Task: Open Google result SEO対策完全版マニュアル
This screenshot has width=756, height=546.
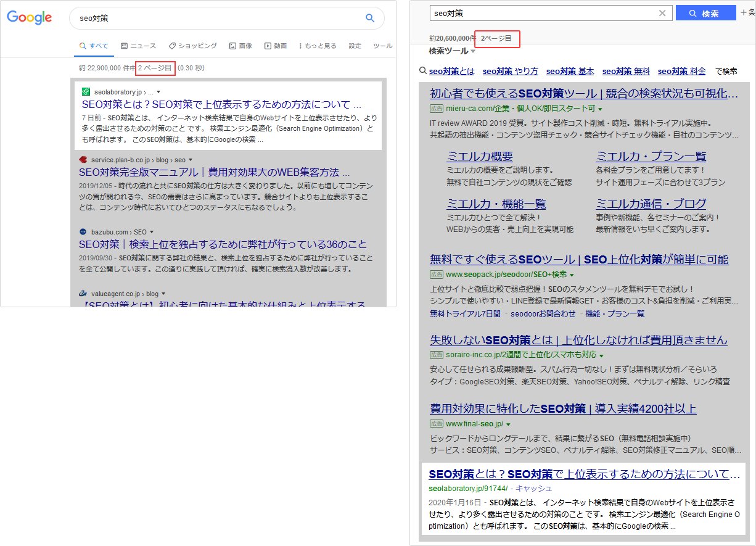Action: (x=215, y=172)
